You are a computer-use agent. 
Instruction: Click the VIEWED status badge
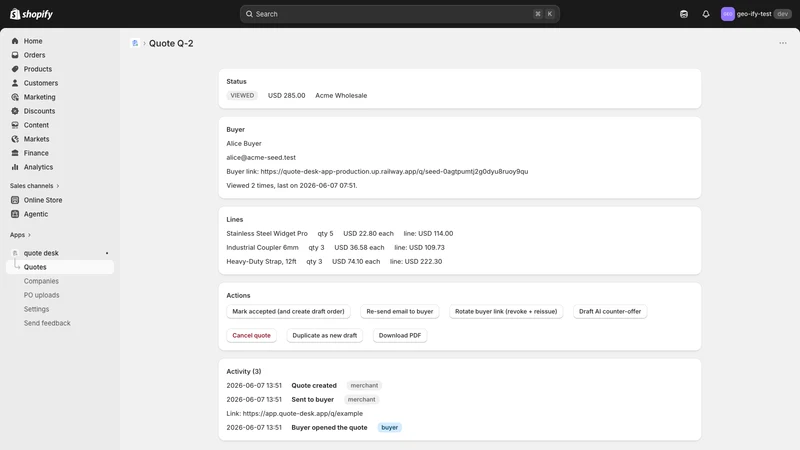[x=242, y=95]
